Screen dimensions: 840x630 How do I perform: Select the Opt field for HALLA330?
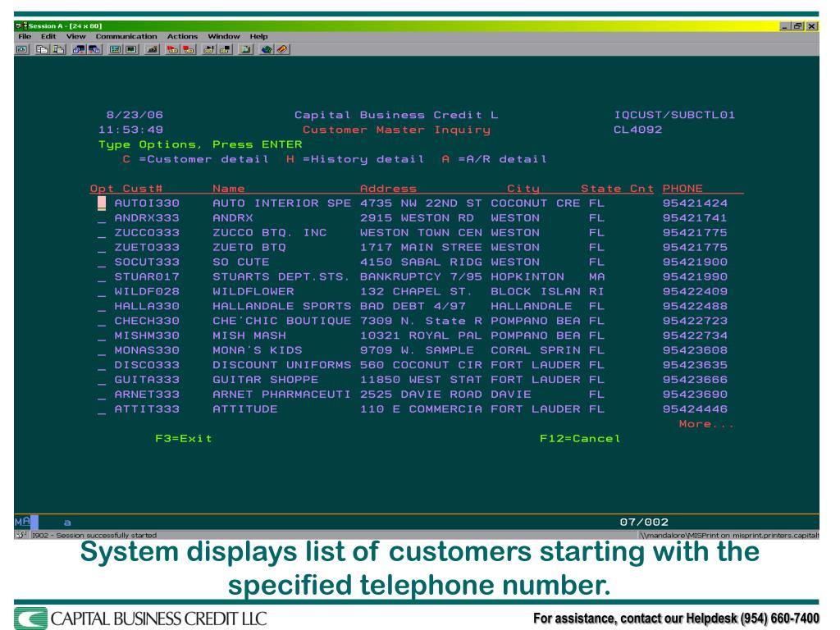[x=102, y=307]
